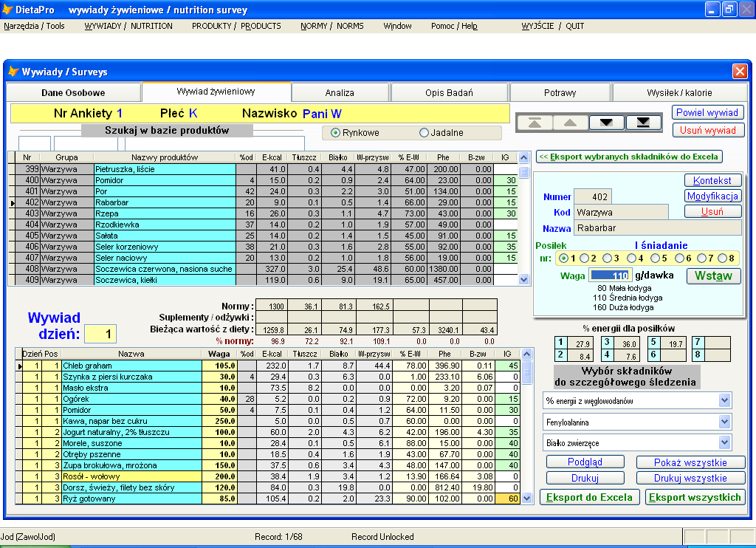Go to next record down arrow

pyautogui.click(x=607, y=123)
